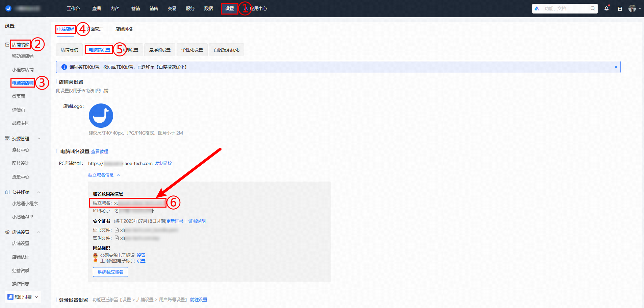This screenshot has height=308, width=644.
Task: Click the 密钥文件 document icon
Action: click(117, 238)
